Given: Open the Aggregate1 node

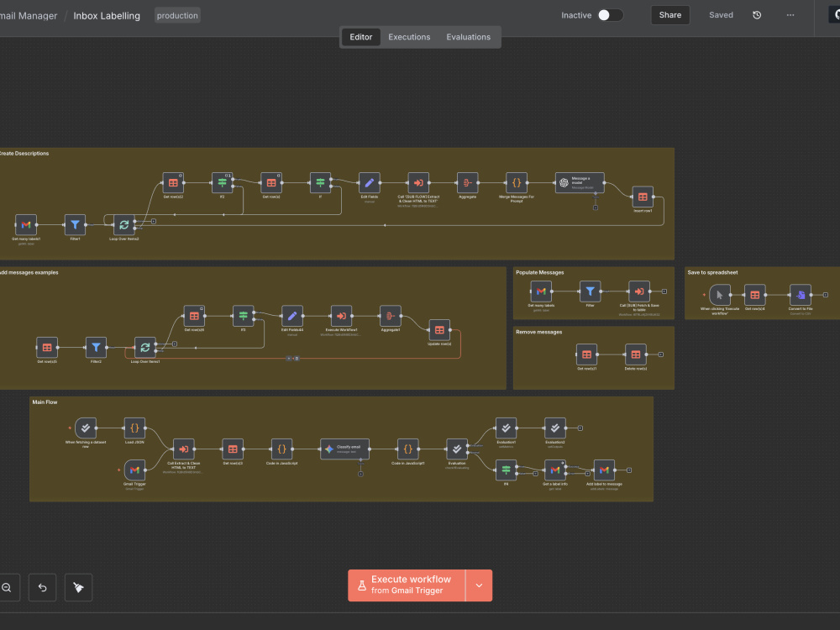Looking at the screenshot, I should click(x=390, y=316).
